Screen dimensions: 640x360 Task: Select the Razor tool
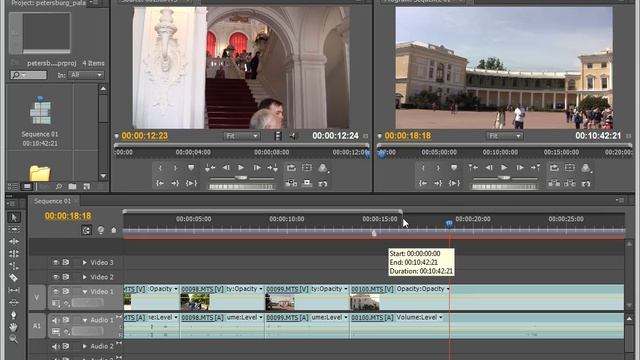(13, 278)
